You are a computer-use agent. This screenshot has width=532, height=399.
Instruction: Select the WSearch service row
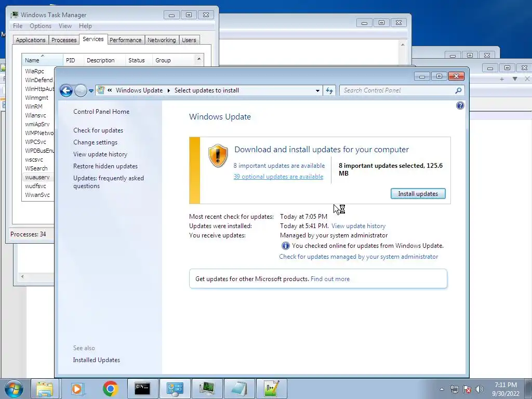click(38, 168)
